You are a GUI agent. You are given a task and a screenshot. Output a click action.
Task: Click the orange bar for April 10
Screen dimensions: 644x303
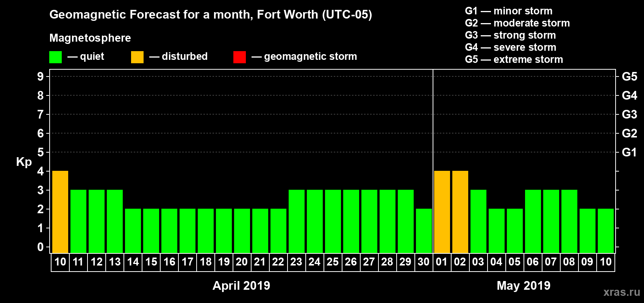point(60,212)
